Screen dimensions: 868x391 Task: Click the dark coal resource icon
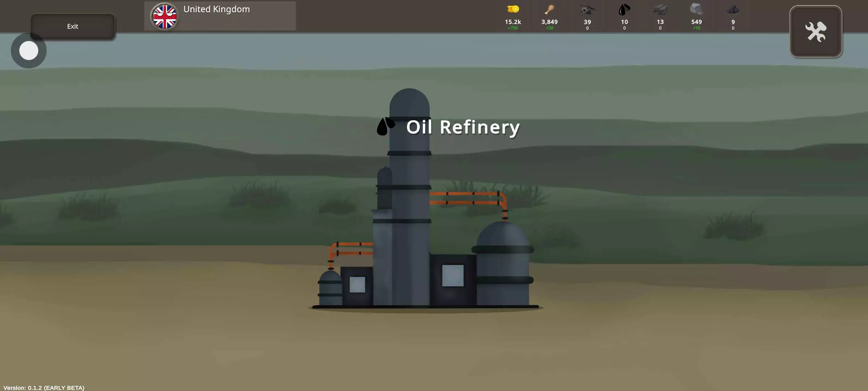click(733, 9)
